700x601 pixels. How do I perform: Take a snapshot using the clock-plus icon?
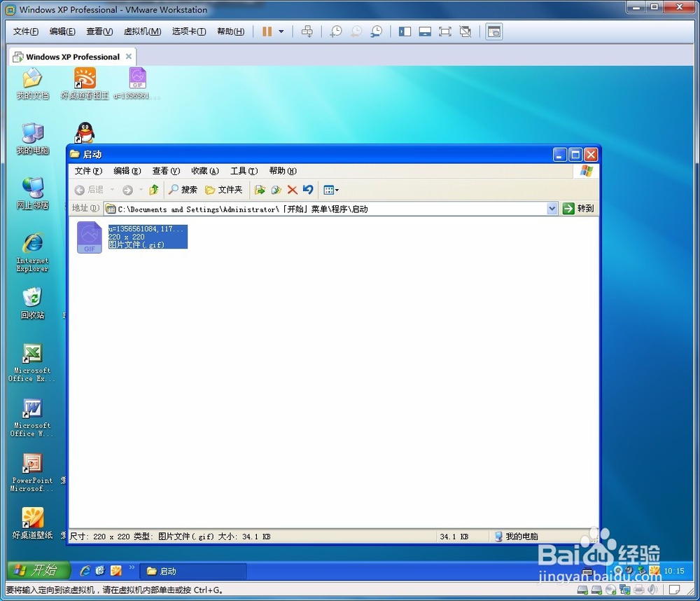click(x=336, y=32)
